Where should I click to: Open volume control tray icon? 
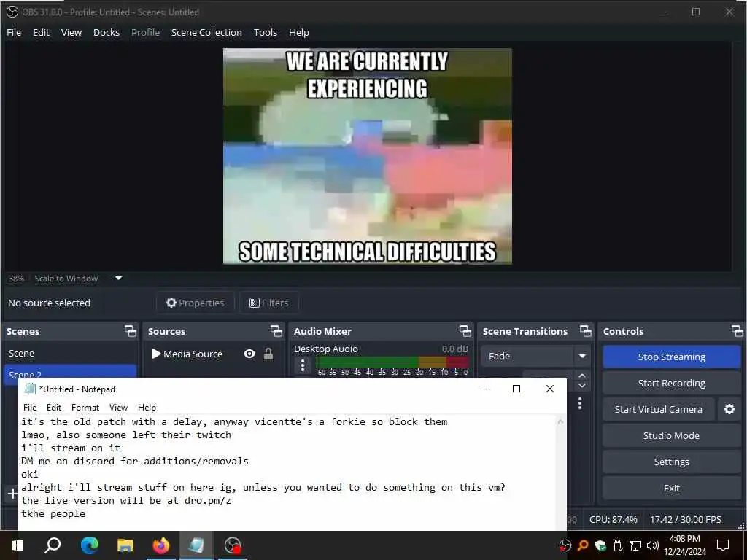coord(653,545)
